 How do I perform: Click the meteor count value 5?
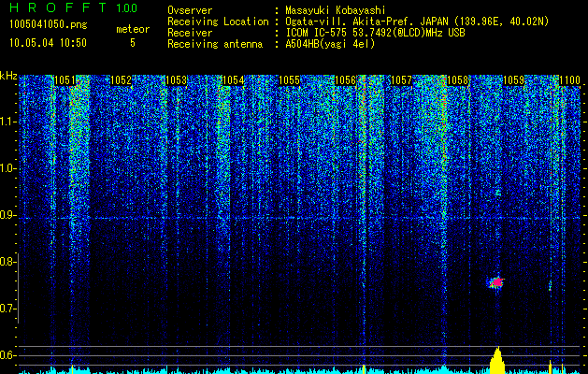(133, 43)
